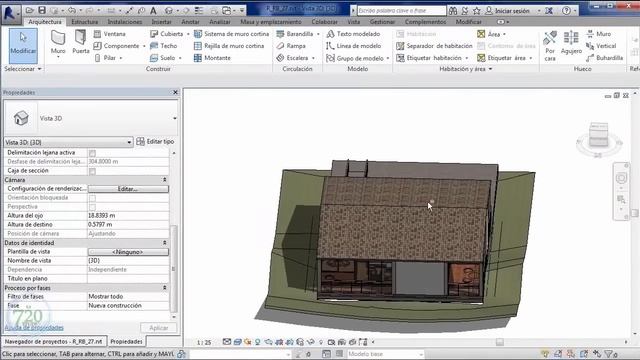Toggle Orientación bloqueada checkbox

(x=92, y=198)
